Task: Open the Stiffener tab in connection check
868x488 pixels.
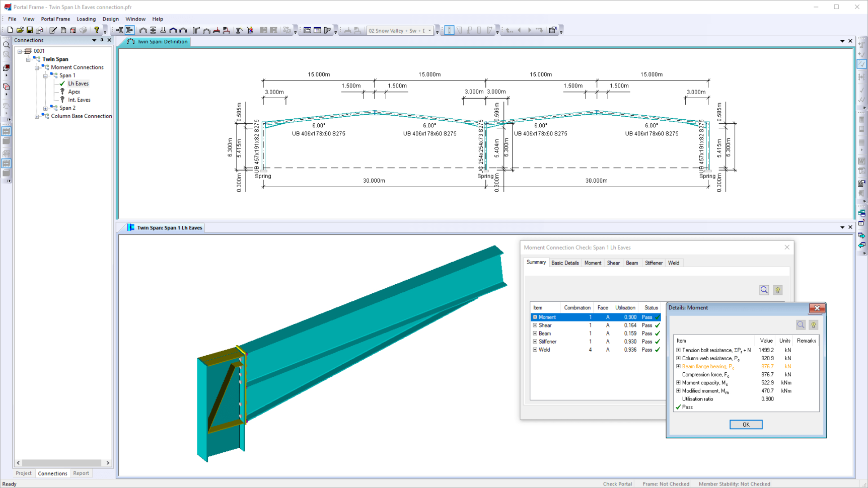Action: [x=654, y=263]
